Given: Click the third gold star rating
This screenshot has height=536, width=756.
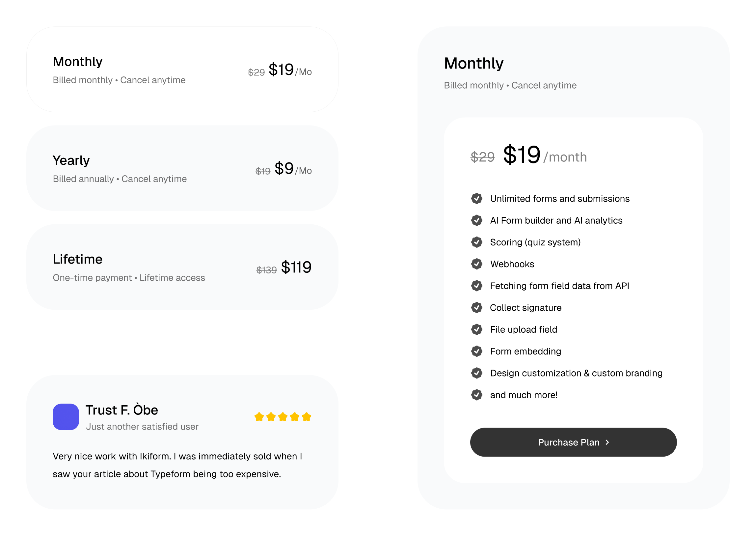Looking at the screenshot, I should (283, 416).
